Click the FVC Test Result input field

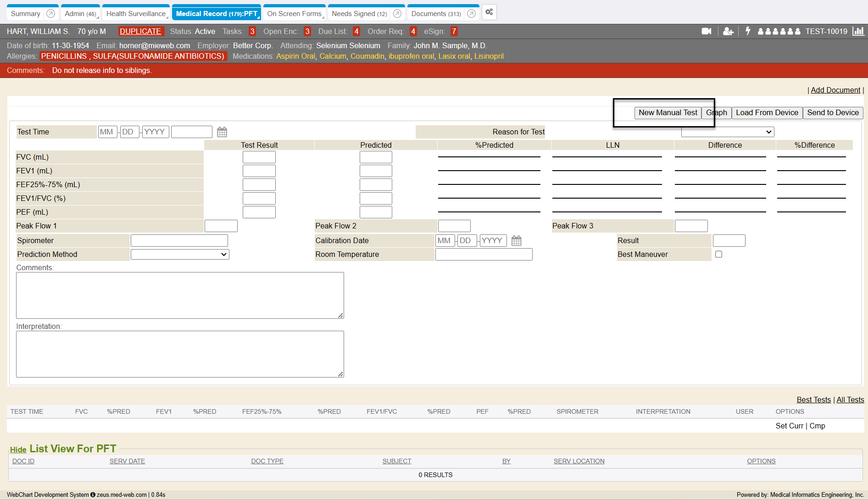(259, 157)
